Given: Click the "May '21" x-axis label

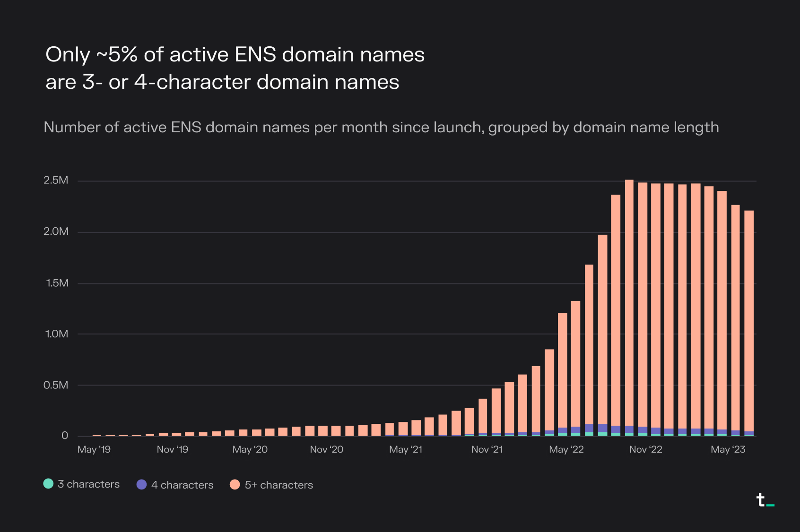Looking at the screenshot, I should (x=406, y=449).
